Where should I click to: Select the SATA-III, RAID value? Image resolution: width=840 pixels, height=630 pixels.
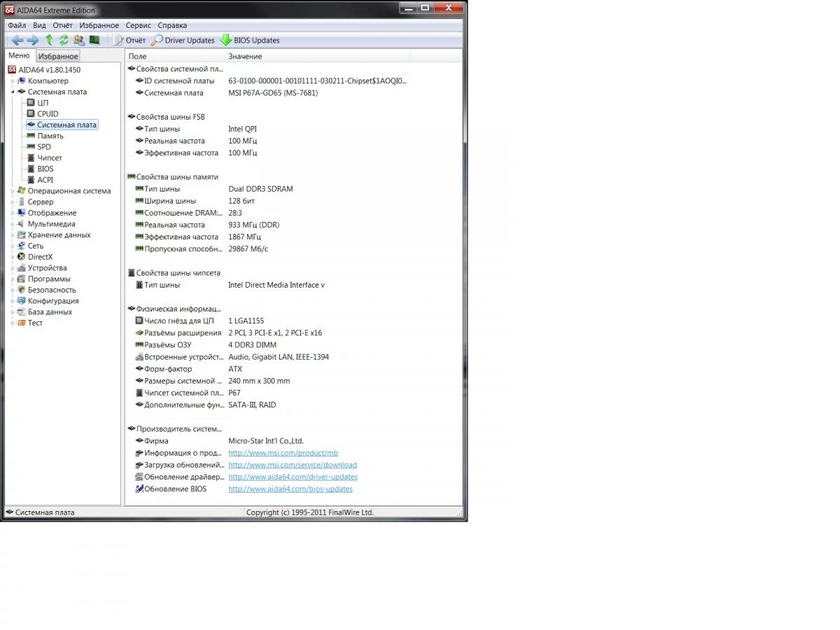click(252, 405)
